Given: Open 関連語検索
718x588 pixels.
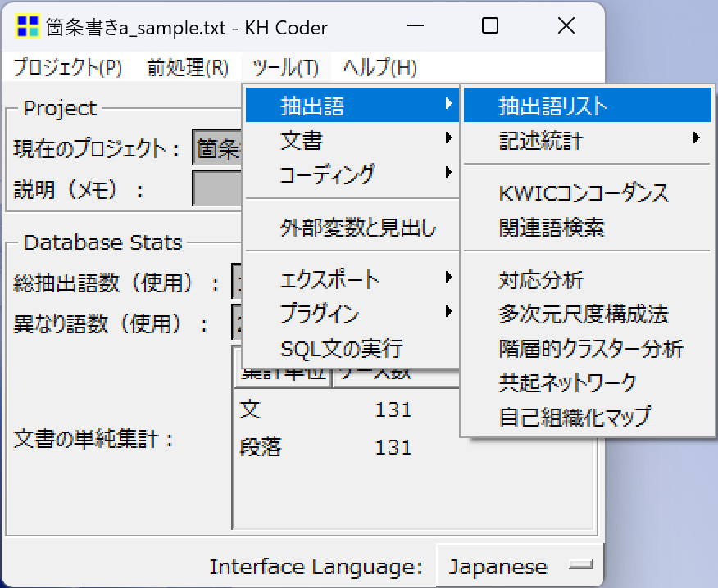Looking at the screenshot, I should [588, 227].
